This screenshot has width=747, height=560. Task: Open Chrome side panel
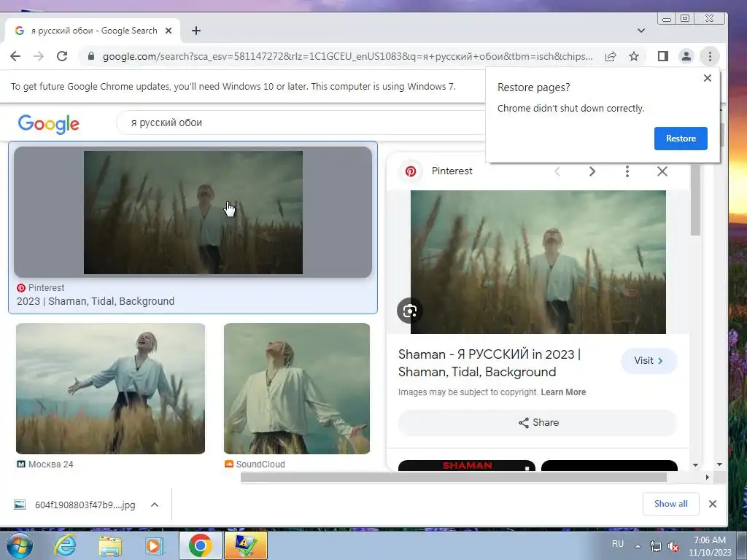click(662, 56)
